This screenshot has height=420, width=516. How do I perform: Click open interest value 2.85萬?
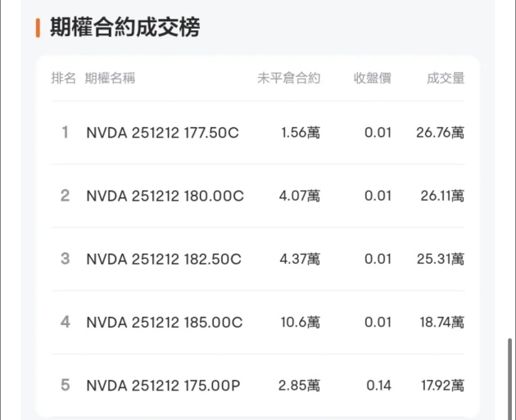click(x=299, y=385)
